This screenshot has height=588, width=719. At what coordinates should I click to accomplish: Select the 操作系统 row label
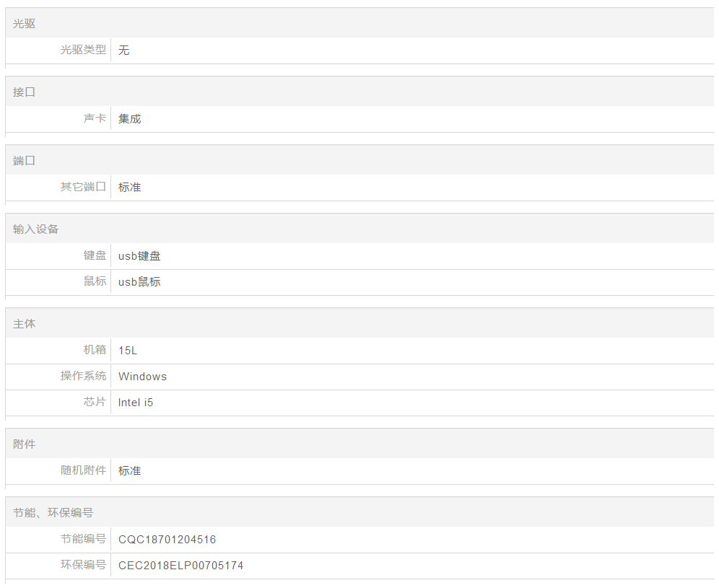click(83, 376)
